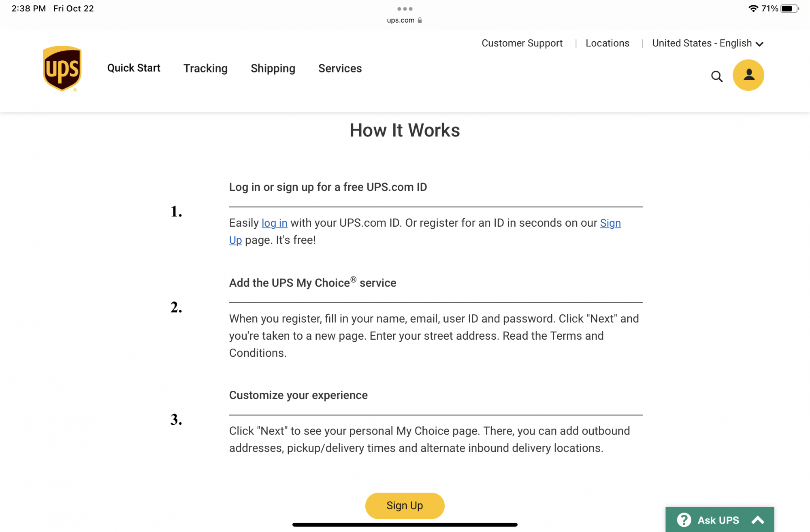Go to the Locations link

click(x=607, y=43)
